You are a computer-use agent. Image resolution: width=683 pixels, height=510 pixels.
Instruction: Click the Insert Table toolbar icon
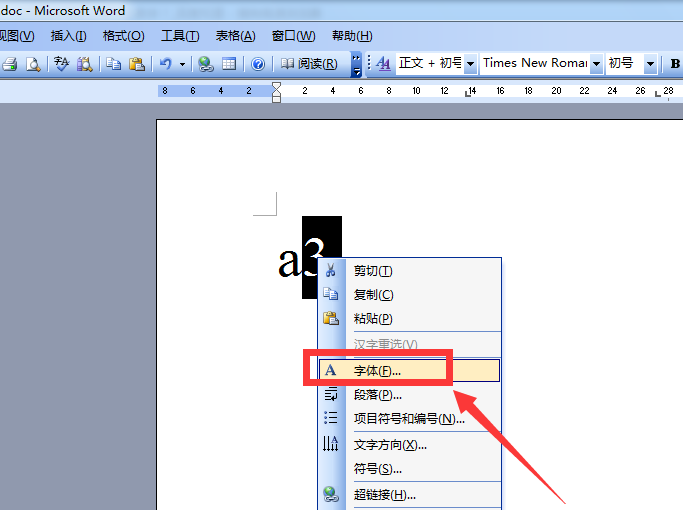click(229, 64)
